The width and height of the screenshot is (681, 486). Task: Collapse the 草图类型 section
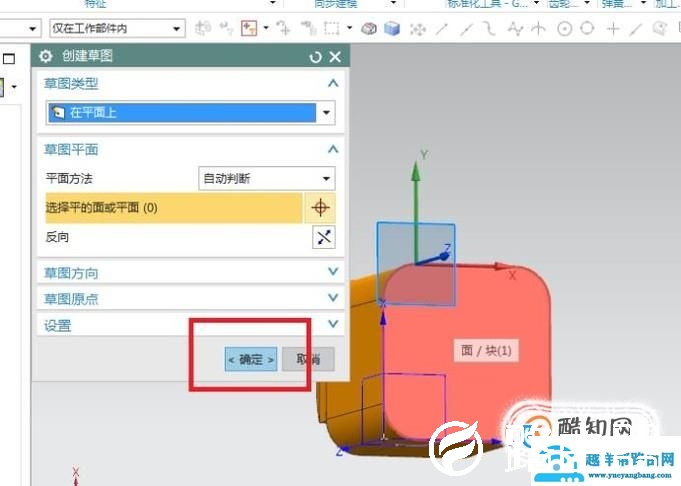pyautogui.click(x=333, y=83)
